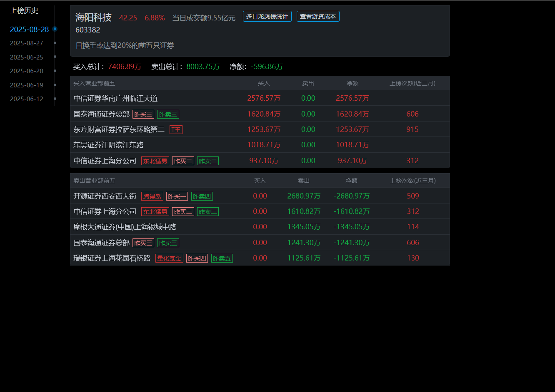Viewport: 555px width, 392px height.
Task: Click 上榜次数(近三月) header in sell table
Action: point(413,181)
